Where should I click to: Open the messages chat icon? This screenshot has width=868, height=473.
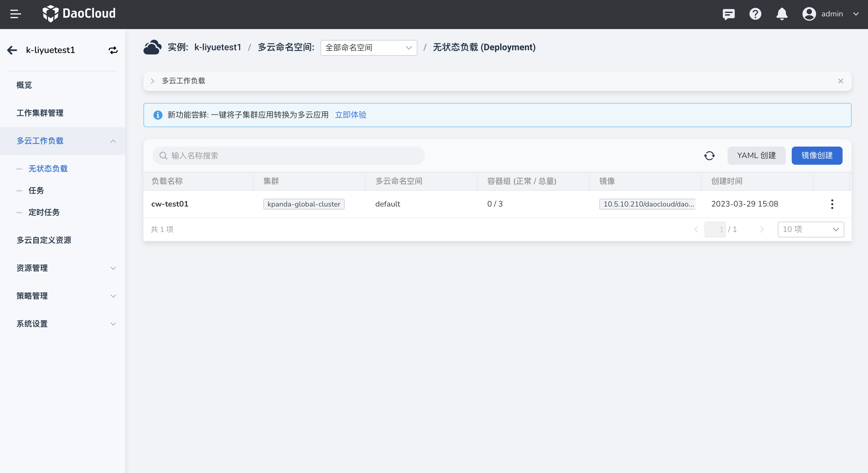point(728,14)
